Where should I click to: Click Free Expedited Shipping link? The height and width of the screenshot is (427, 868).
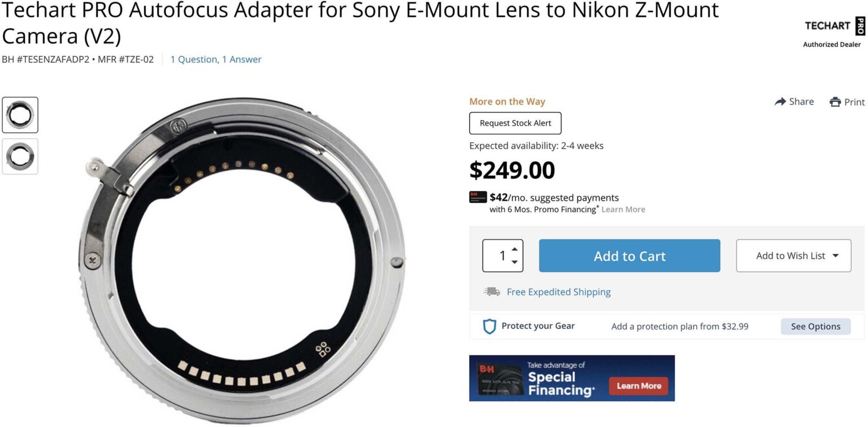tap(558, 291)
